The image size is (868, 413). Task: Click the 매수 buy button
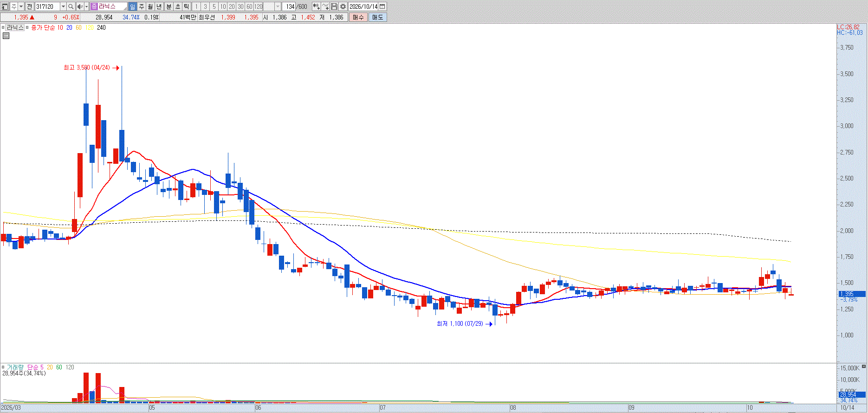pyautogui.click(x=358, y=17)
